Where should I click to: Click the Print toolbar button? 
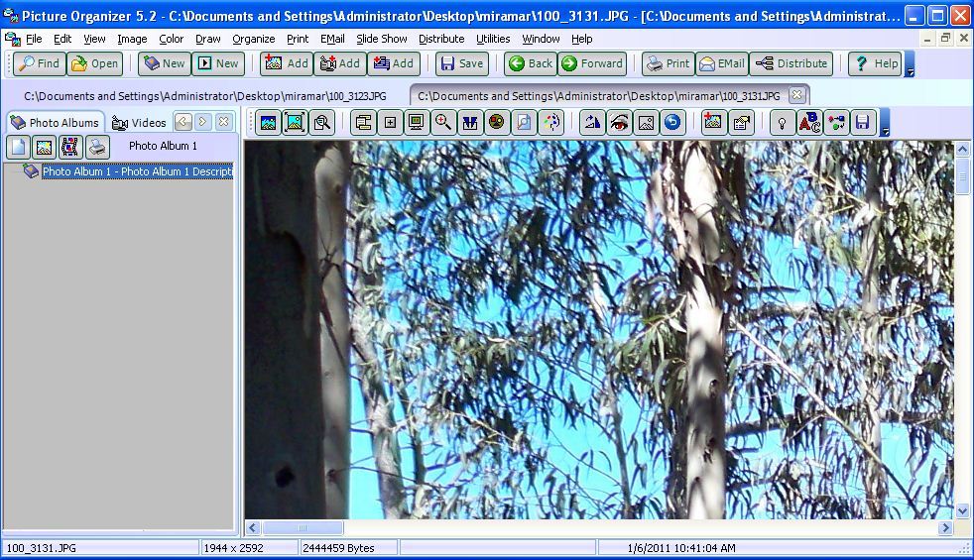[668, 63]
